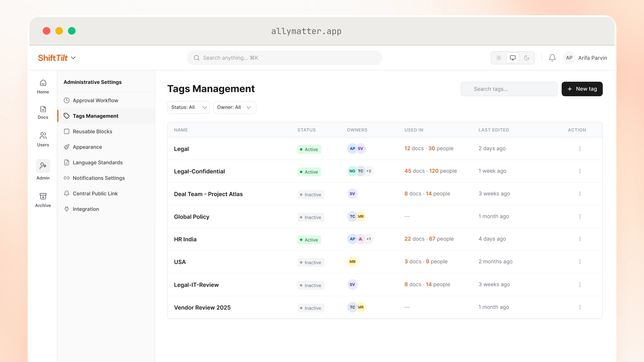Open Archive section in sidebar
The height and width of the screenshot is (362, 644).
(x=43, y=200)
